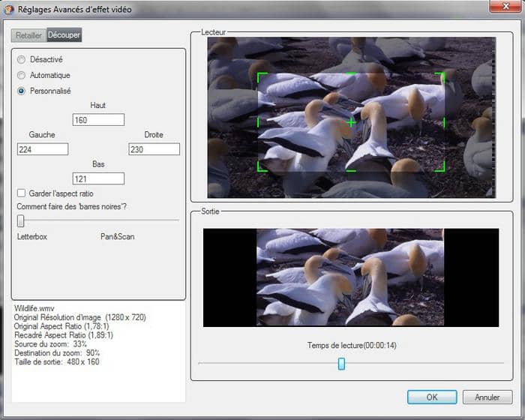Focus the Droite input box

coord(154,149)
